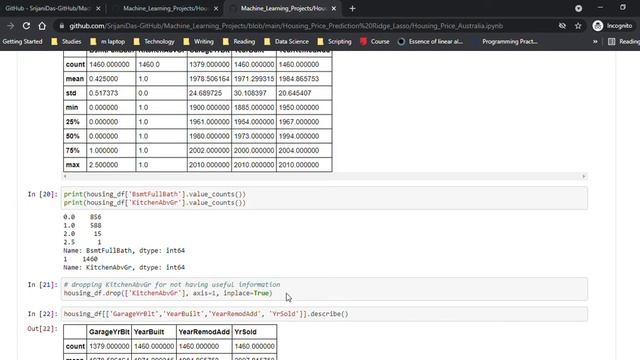Select the active Machine_Learning_Projects tab
The width and height of the screenshot is (640, 360).
pyautogui.click(x=283, y=9)
